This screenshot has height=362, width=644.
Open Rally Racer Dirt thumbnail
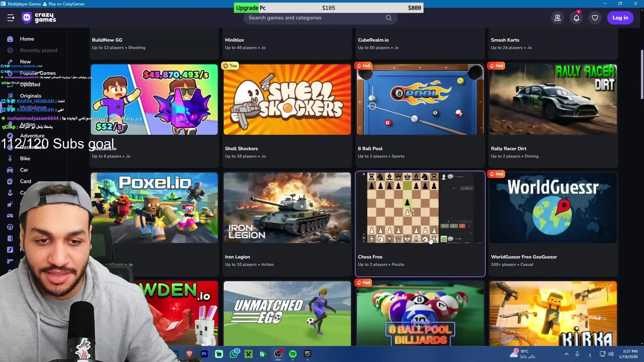tap(553, 100)
